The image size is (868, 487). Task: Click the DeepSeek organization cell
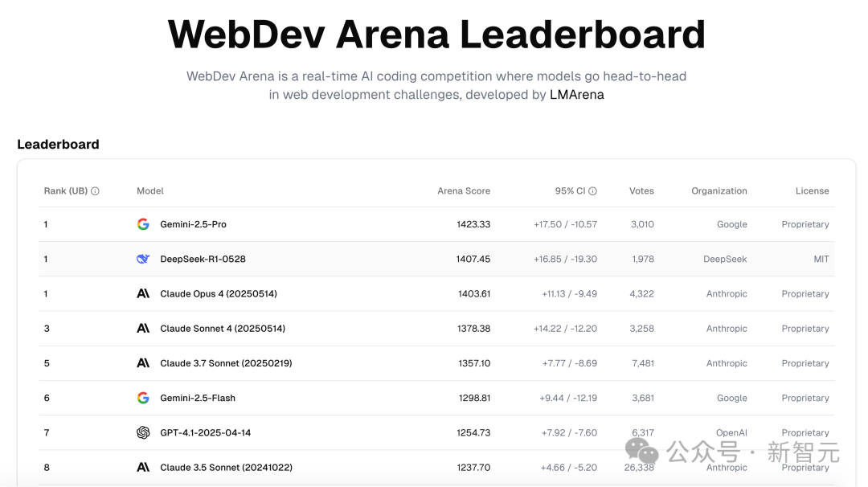tap(725, 259)
